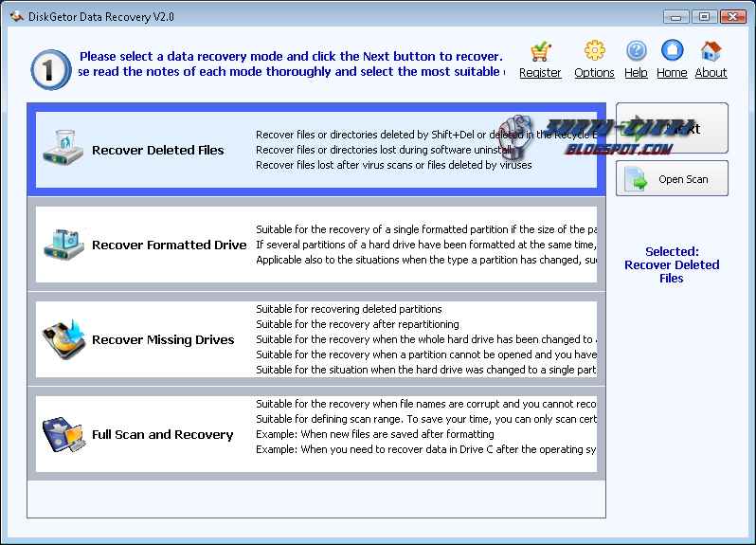The width and height of the screenshot is (756, 545).
Task: Click the Register shopping cart icon
Action: click(x=541, y=51)
